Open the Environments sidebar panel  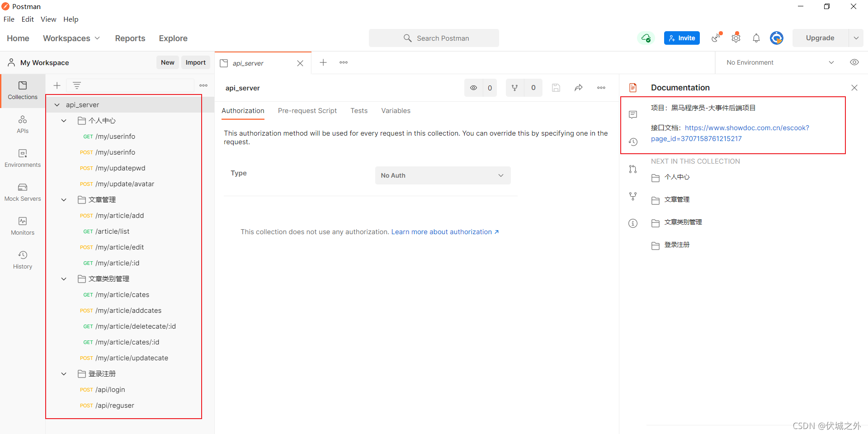(23, 158)
